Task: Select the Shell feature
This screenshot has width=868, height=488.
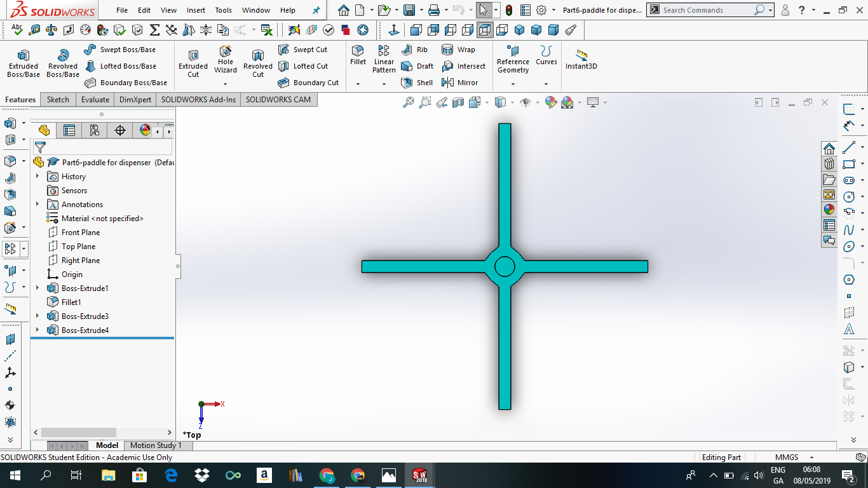Action: pyautogui.click(x=417, y=83)
